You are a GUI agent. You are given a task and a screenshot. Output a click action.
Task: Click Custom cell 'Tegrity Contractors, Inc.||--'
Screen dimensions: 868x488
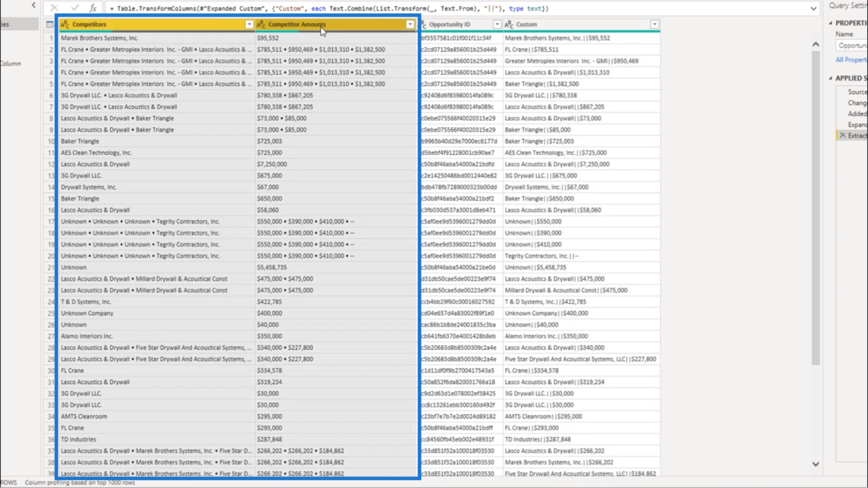pyautogui.click(x=581, y=256)
